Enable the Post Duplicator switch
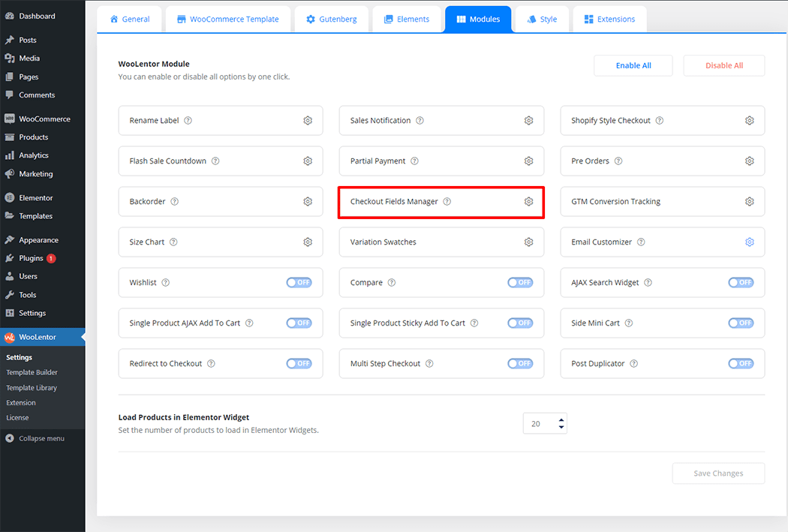This screenshot has height=532, width=788. [x=741, y=363]
